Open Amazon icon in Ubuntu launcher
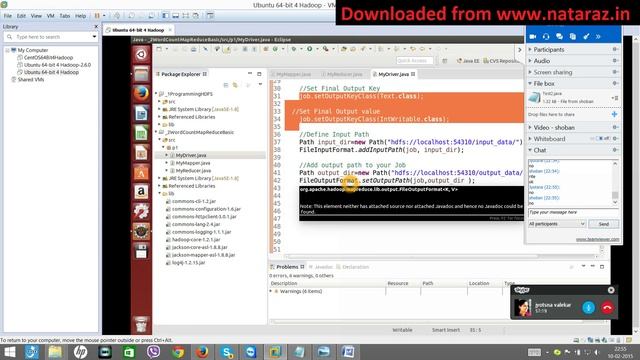This screenshot has width=640, height=360. click(x=141, y=192)
